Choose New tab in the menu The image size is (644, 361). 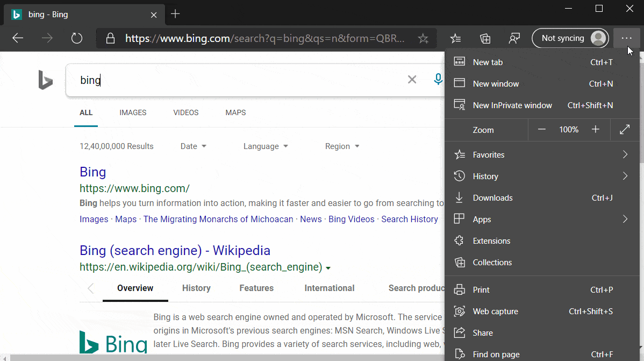[542, 62]
